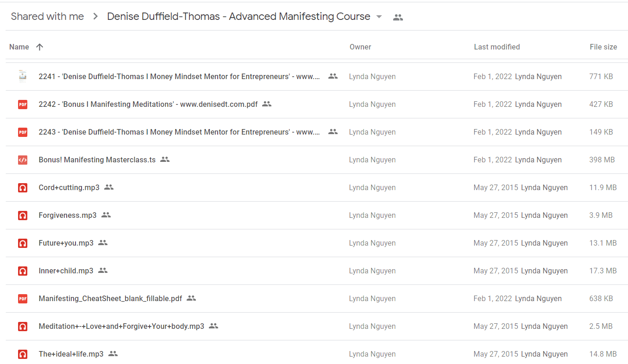Click the modified date in Future+you.mp3 row
Screen dimensions: 628x364
pyautogui.click(x=496, y=243)
